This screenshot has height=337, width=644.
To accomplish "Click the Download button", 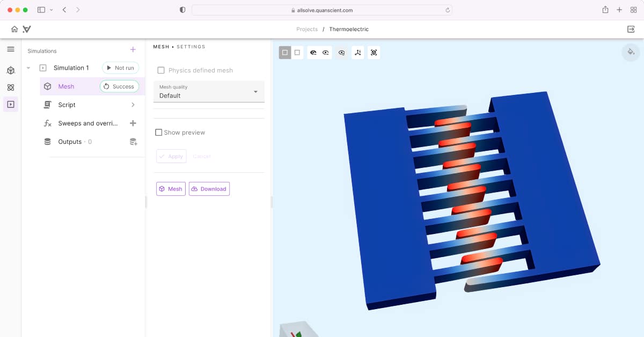I will pyautogui.click(x=209, y=189).
